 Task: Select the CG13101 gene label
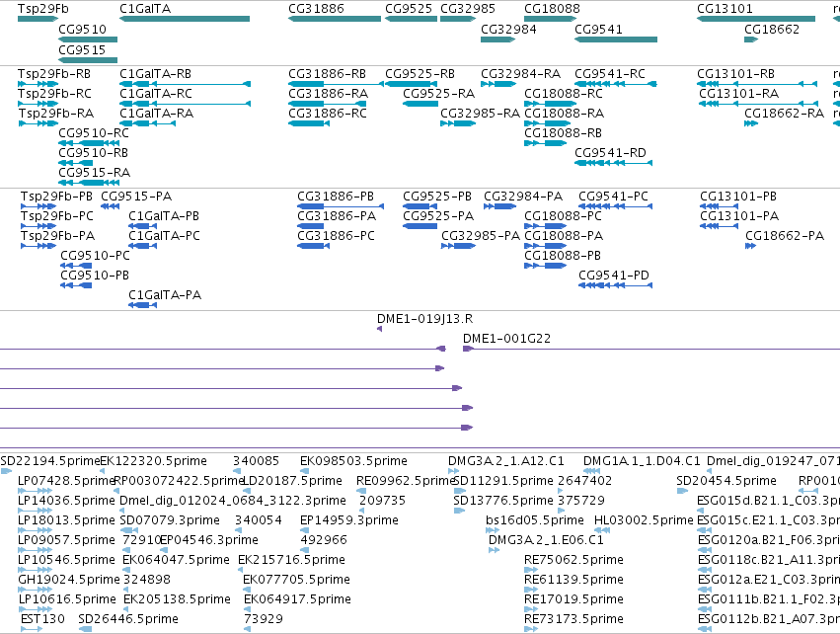click(x=725, y=9)
